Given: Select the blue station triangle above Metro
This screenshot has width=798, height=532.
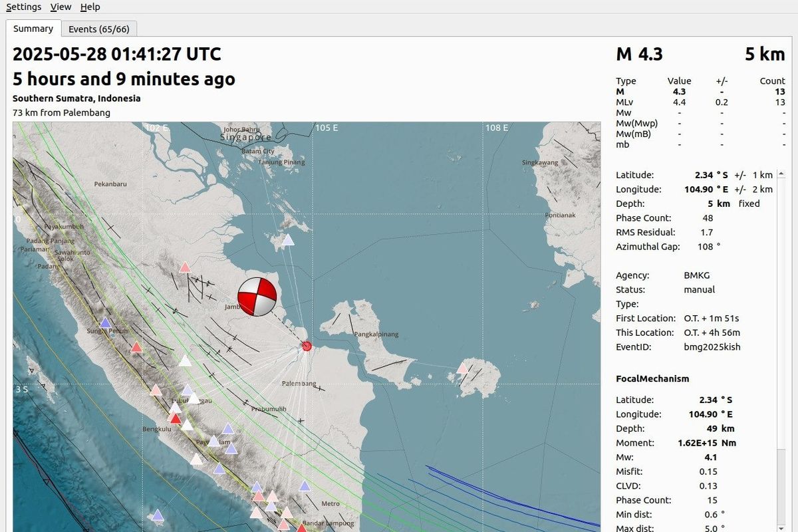Looking at the screenshot, I should [x=305, y=486].
